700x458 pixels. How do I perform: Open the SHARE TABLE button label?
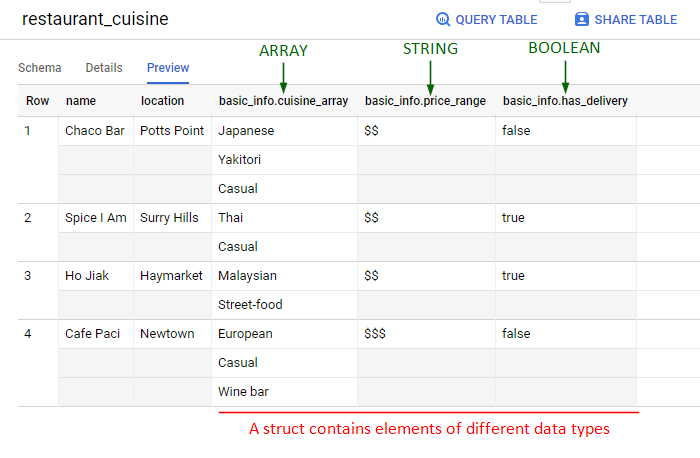(636, 20)
